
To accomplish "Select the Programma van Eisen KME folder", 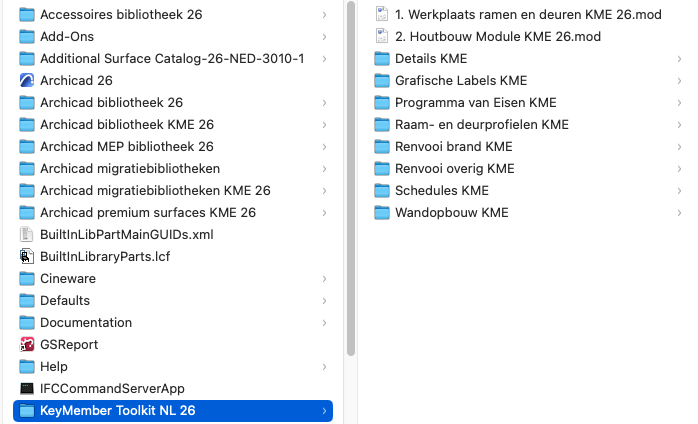I will click(528, 102).
